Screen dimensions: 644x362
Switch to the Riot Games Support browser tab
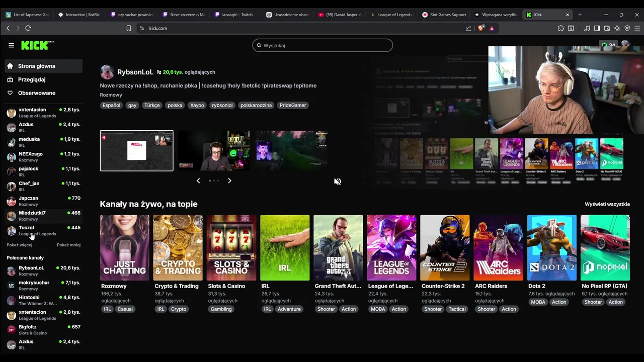[444, 15]
